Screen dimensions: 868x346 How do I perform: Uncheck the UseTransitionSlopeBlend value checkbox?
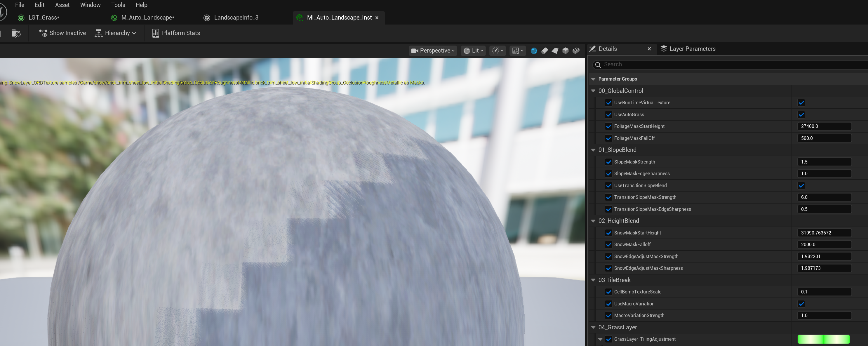point(801,186)
